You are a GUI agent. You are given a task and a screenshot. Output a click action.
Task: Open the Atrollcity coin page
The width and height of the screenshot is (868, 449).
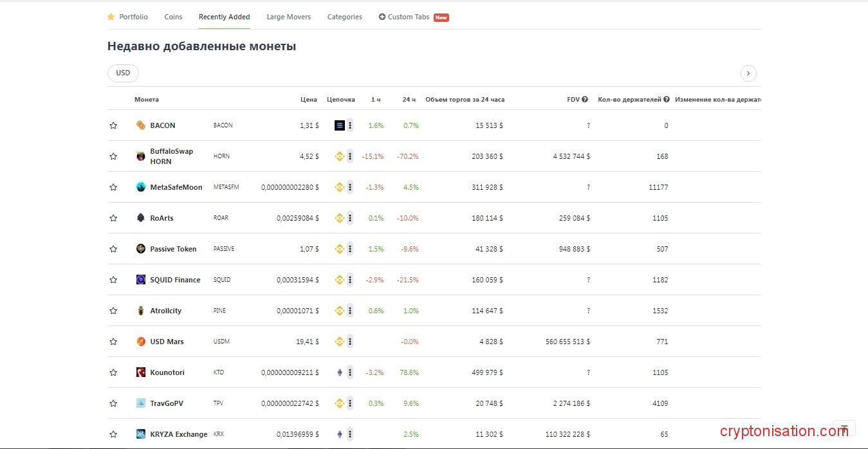165,311
